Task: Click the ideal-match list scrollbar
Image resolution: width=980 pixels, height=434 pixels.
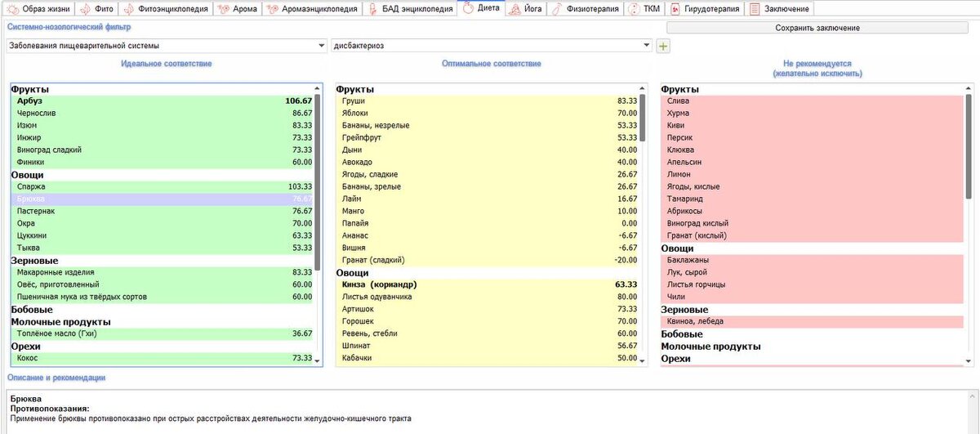Action: click(x=318, y=181)
